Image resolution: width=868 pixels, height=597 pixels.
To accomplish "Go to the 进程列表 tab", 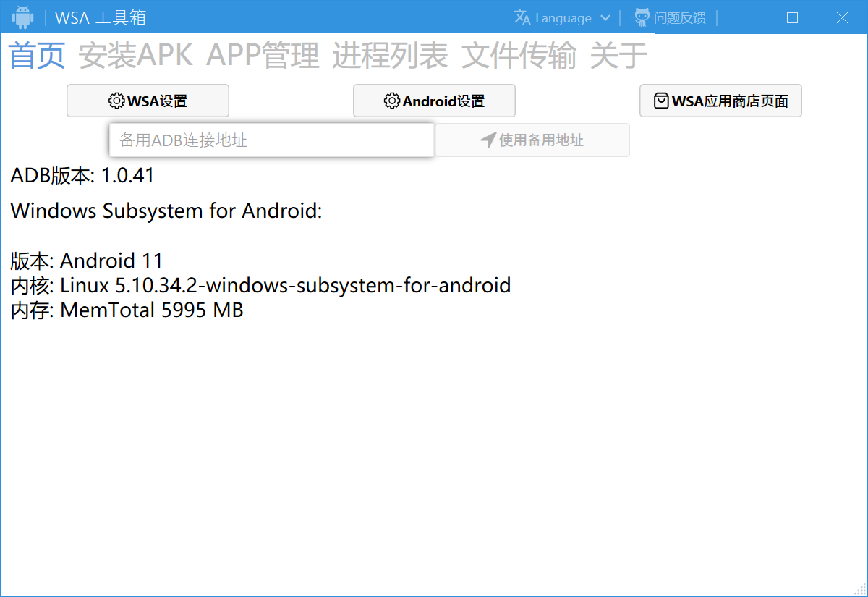I will pos(390,55).
